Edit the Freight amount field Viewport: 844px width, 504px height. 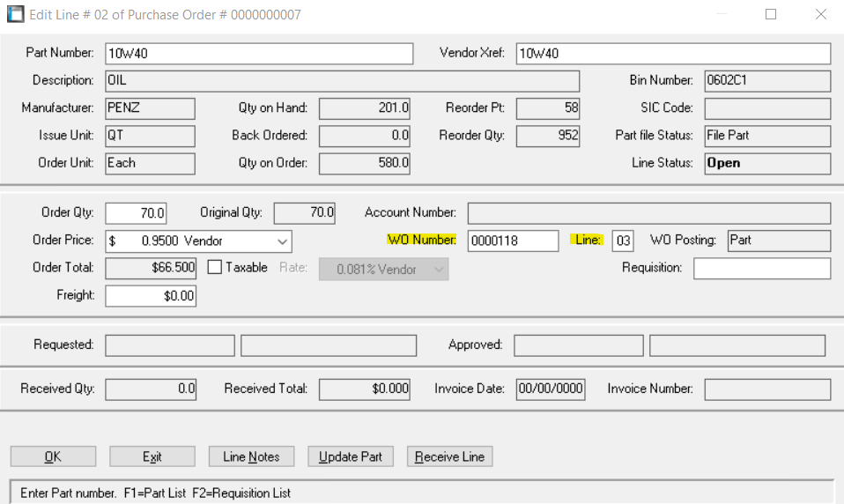click(151, 296)
